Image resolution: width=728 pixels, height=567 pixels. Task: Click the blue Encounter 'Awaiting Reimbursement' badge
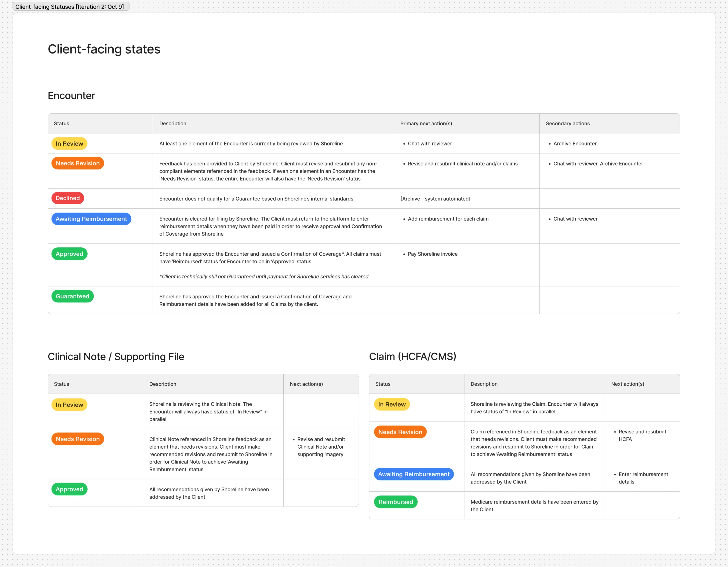[91, 219]
